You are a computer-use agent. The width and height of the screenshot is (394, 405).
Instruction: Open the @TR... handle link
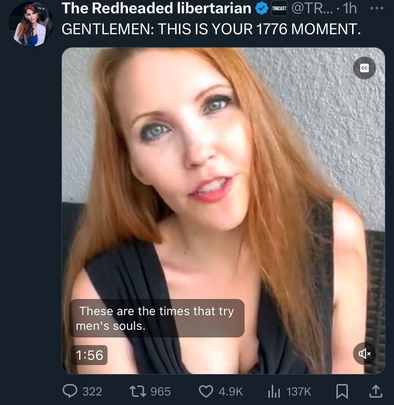[313, 8]
